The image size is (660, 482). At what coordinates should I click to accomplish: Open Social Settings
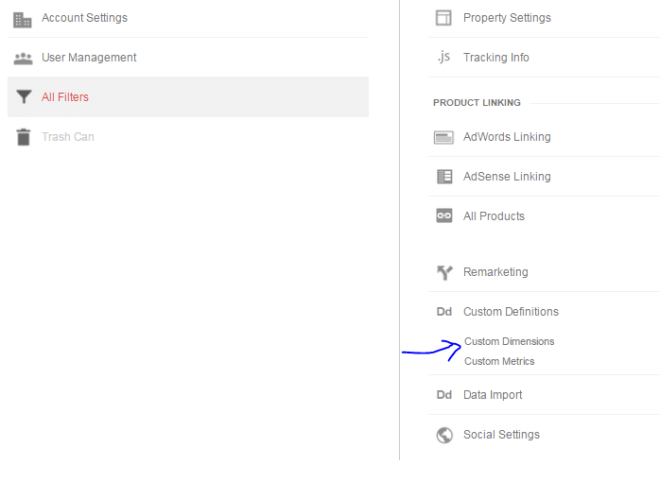click(x=502, y=434)
